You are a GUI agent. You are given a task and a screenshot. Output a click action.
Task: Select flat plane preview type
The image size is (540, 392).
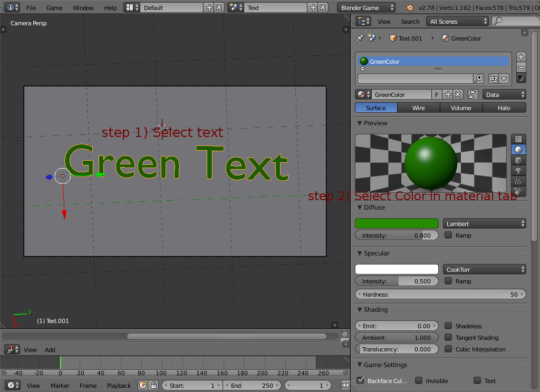coord(518,139)
